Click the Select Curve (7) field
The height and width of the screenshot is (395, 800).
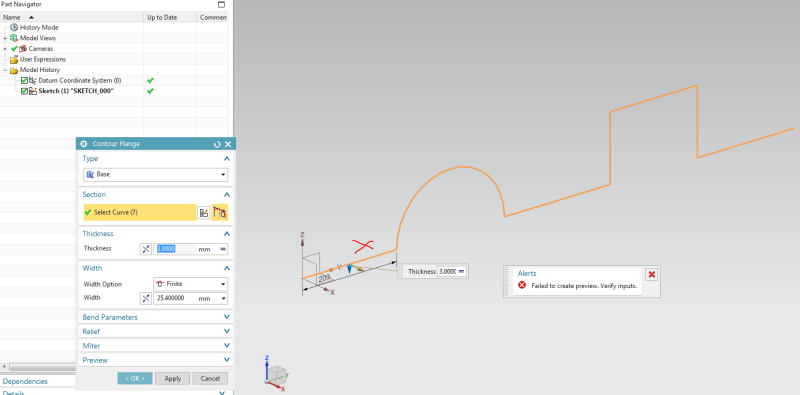click(x=140, y=213)
